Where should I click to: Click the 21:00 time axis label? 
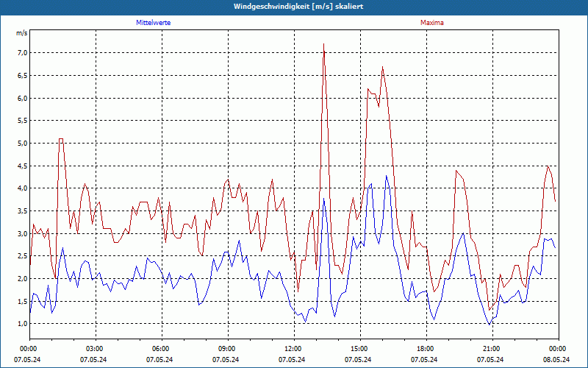point(492,349)
